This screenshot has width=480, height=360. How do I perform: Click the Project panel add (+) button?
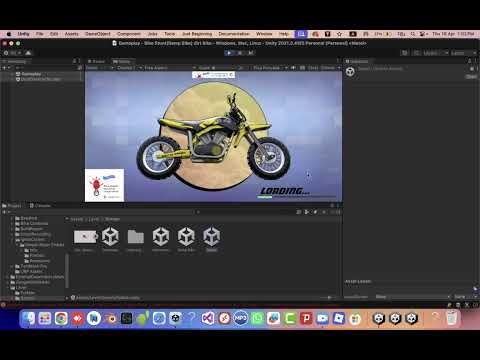[x=6, y=212]
